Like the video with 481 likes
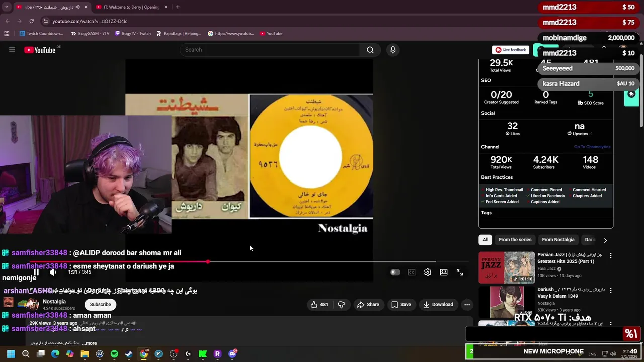This screenshot has width=644, height=362. 319,304
